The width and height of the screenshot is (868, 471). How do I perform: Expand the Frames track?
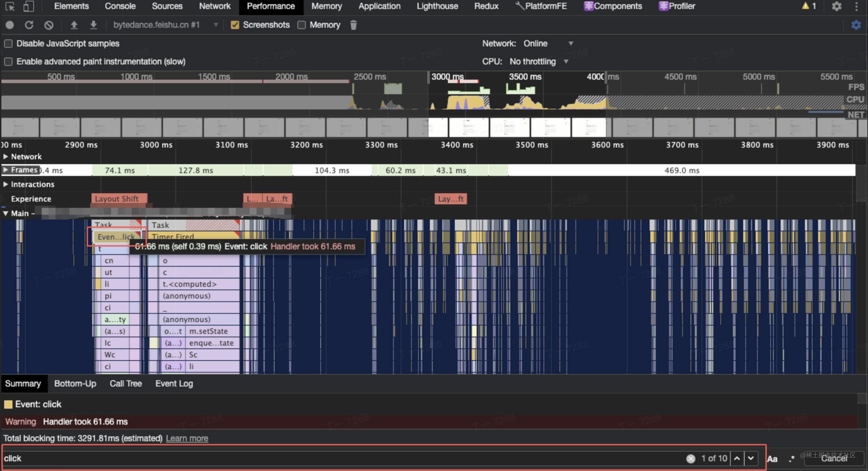pyautogui.click(x=6, y=170)
